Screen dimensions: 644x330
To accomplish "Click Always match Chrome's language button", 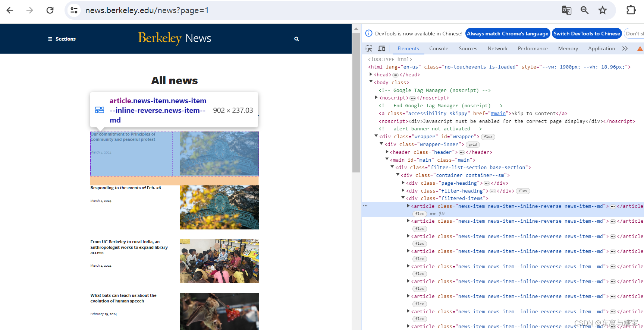I will [x=508, y=34].
